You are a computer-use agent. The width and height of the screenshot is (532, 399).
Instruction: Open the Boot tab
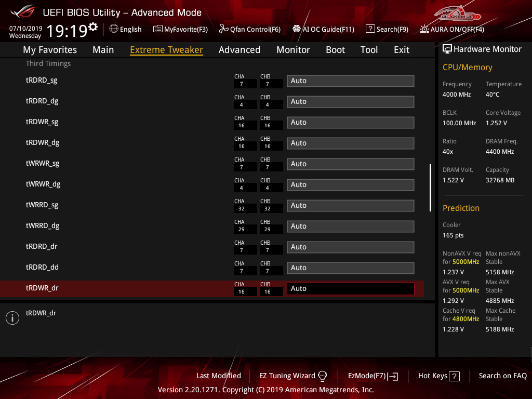[x=335, y=50]
